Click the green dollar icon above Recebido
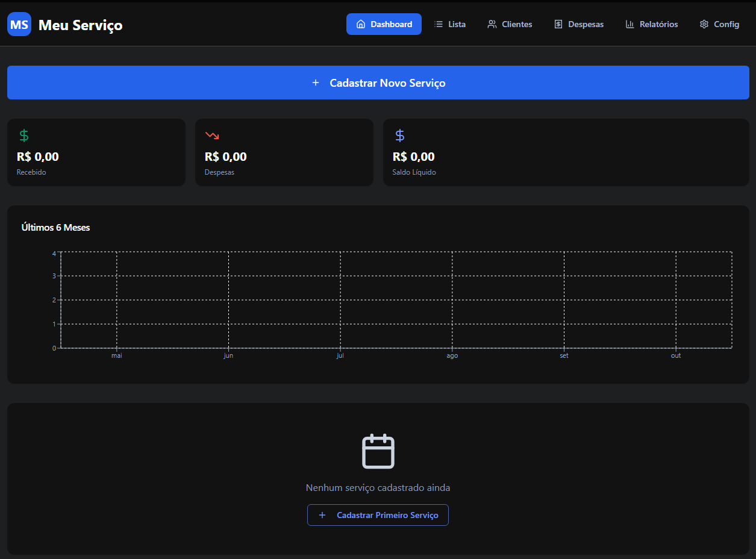 24,135
